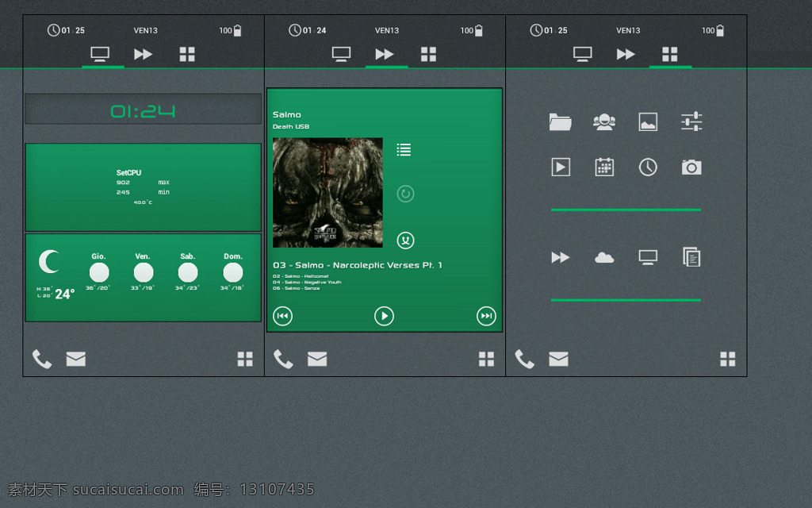Viewport: 812px width, 508px height.
Task: Select the Dom. forecast day
Action: (232, 271)
